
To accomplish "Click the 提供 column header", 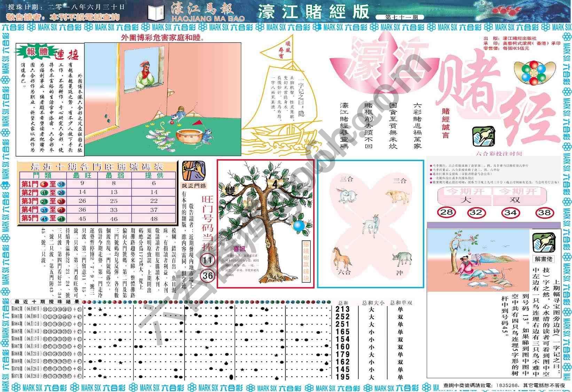I will pyautogui.click(x=154, y=175).
